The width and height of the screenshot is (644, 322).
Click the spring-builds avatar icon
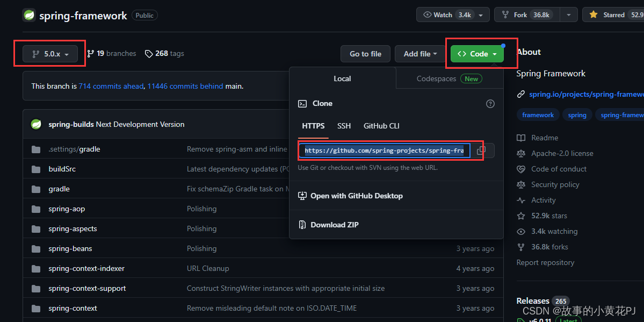36,124
